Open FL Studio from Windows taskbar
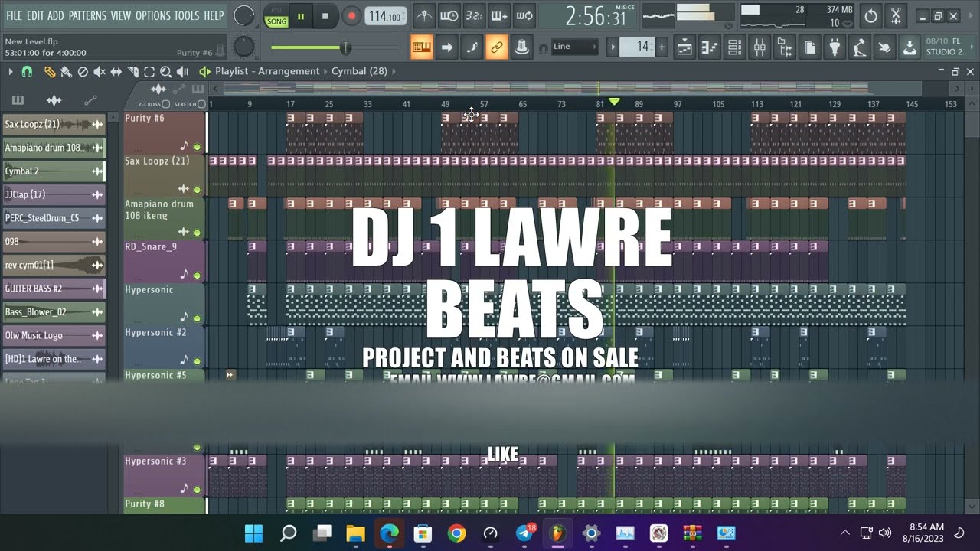The height and width of the screenshot is (551, 980). [557, 533]
